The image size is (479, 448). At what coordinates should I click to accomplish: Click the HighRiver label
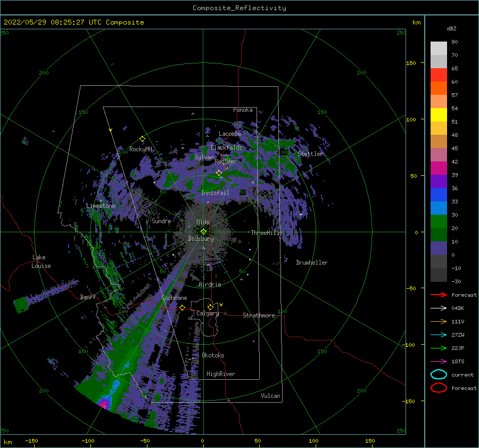click(x=221, y=374)
